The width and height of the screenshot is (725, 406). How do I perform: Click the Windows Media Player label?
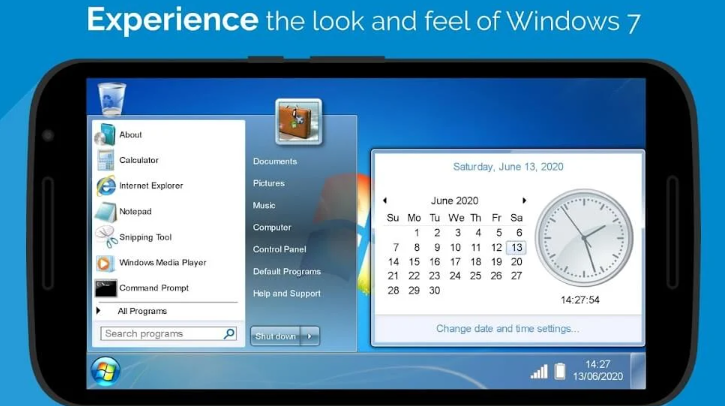163,263
